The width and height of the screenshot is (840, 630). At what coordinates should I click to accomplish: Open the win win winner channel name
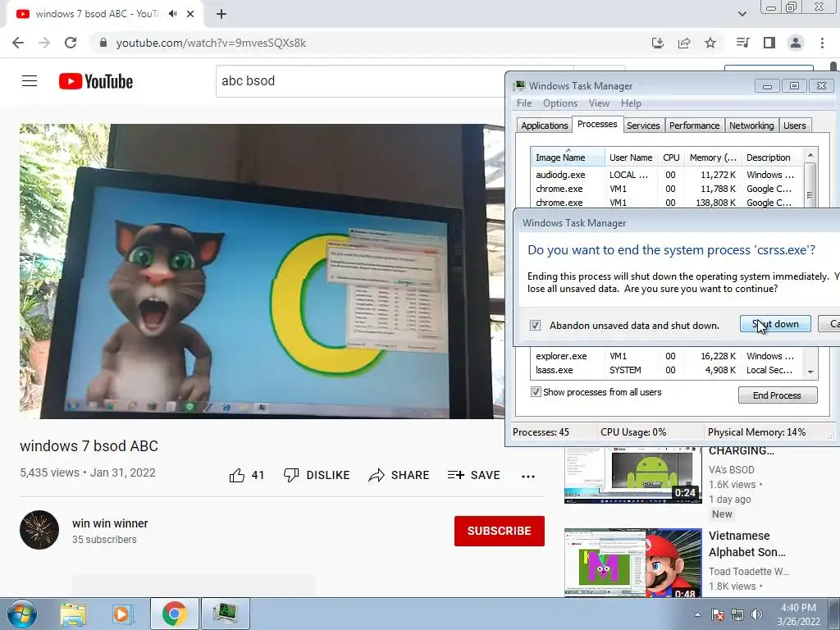(x=110, y=523)
